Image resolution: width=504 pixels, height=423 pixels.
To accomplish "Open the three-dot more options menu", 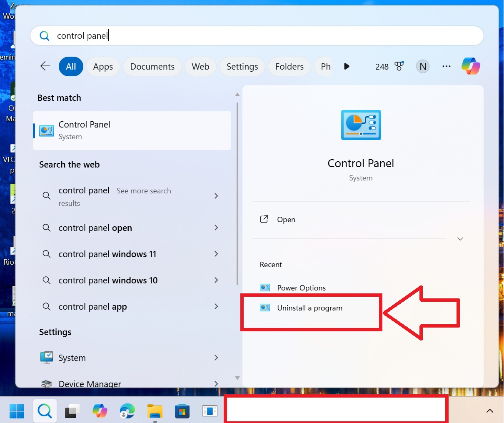I will tap(447, 66).
